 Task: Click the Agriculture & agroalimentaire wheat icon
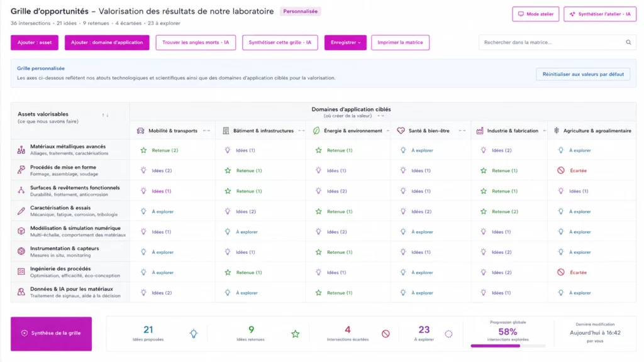(557, 131)
